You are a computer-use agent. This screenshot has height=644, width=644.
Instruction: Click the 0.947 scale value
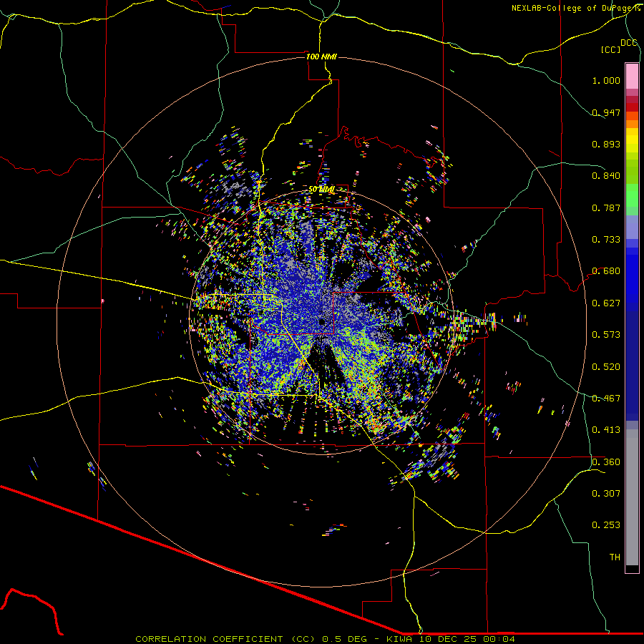point(606,112)
